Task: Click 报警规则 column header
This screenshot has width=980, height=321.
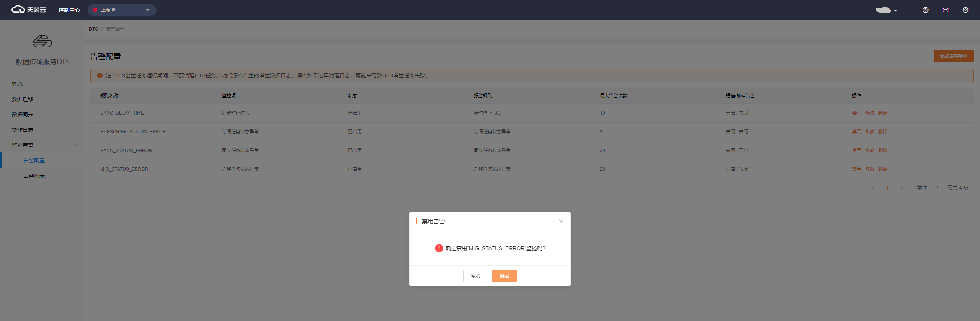Action: coord(483,96)
